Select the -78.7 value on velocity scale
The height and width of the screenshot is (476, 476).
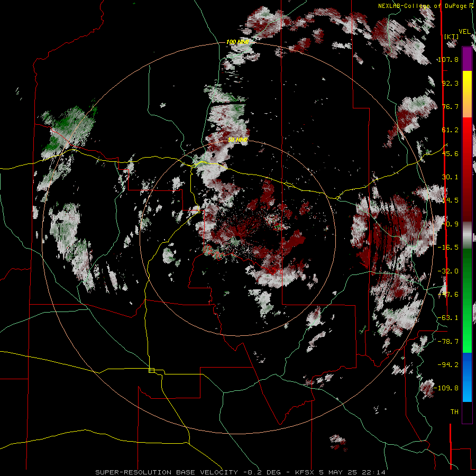tap(448, 342)
